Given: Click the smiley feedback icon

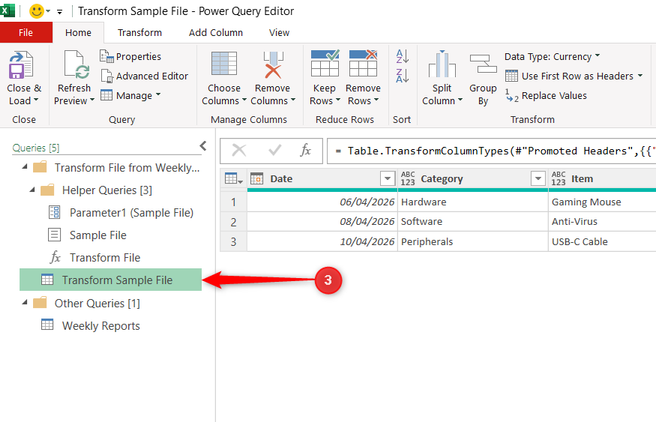Looking at the screenshot, I should point(36,11).
